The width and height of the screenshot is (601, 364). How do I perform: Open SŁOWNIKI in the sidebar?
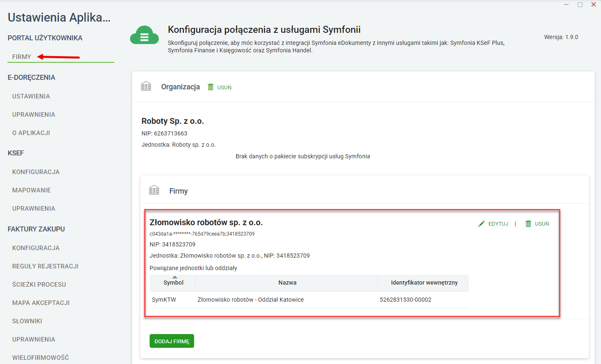click(x=27, y=321)
